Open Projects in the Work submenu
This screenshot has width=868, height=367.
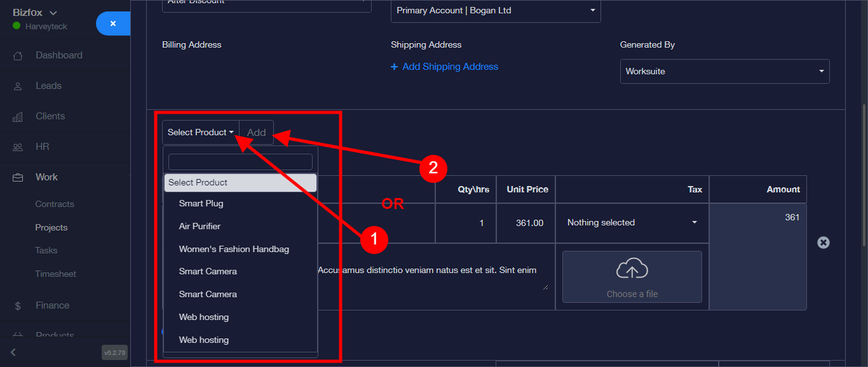click(51, 227)
